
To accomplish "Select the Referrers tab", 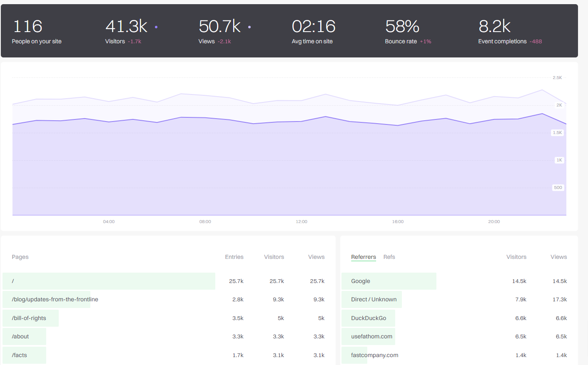I will [x=363, y=257].
